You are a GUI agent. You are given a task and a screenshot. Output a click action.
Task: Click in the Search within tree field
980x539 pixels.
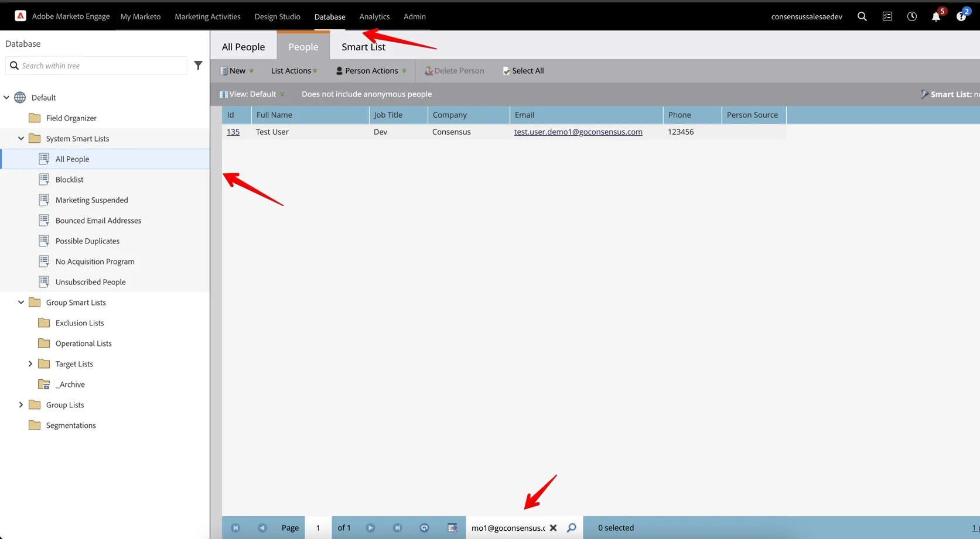coord(97,66)
